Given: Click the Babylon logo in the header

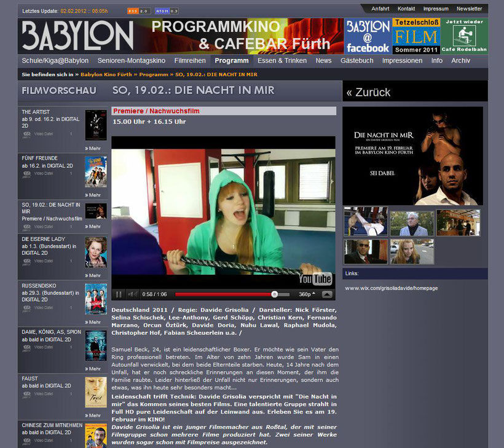Looking at the screenshot, I should point(77,36).
